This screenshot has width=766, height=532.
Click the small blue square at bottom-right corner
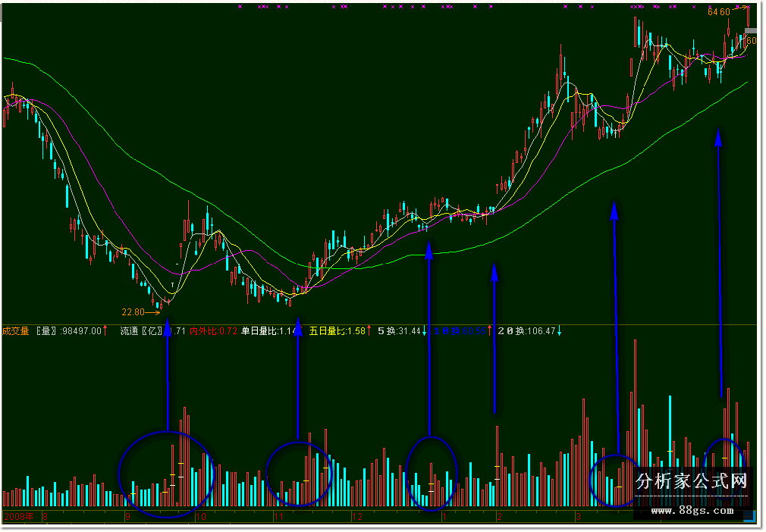coord(749,515)
